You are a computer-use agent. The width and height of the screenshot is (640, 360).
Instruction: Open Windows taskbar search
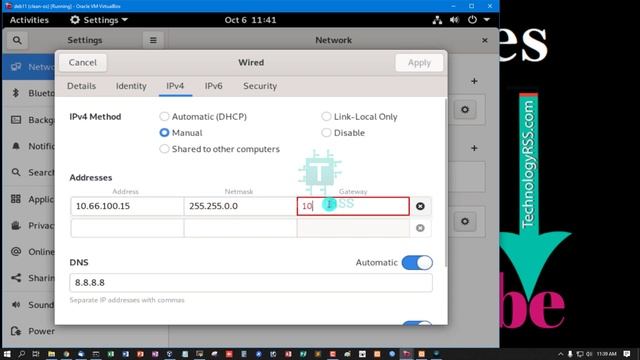click(x=21, y=354)
